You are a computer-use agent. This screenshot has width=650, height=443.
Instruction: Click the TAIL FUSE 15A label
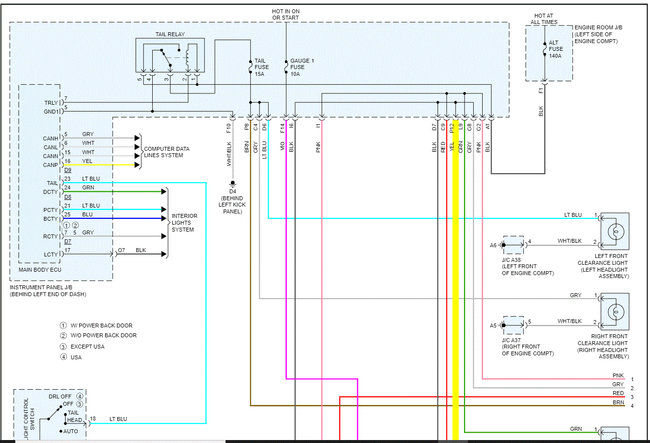262,67
